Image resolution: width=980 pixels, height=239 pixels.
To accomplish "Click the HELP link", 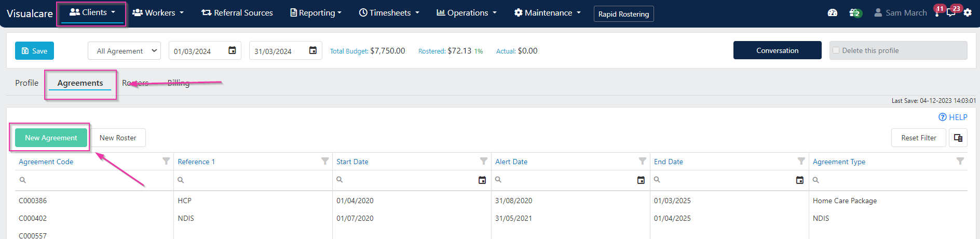I will point(953,117).
